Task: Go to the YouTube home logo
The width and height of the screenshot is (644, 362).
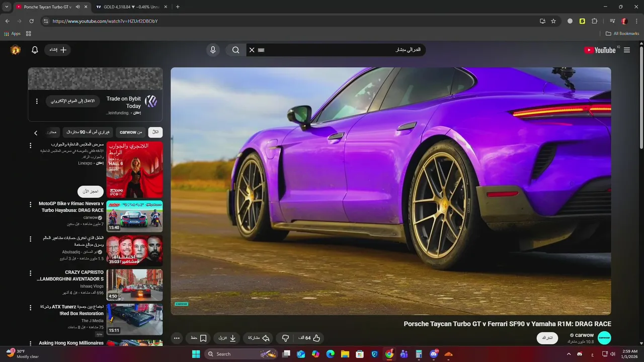Action: pyautogui.click(x=600, y=50)
